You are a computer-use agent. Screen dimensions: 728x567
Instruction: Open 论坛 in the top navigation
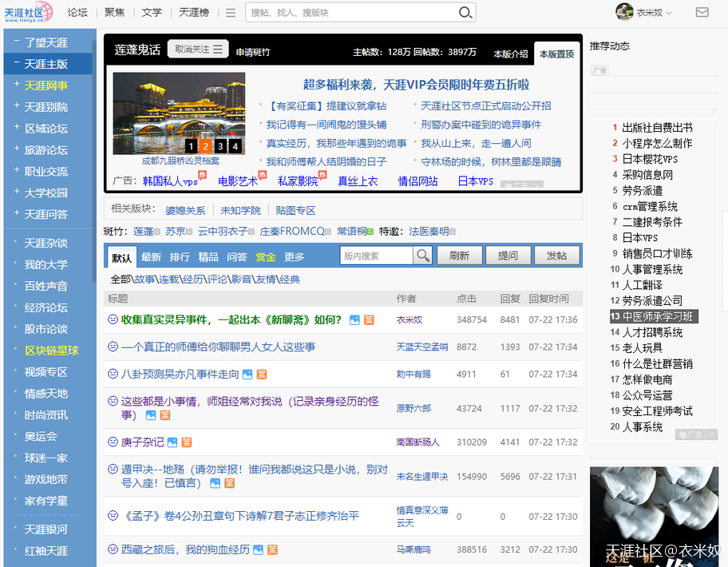click(77, 13)
